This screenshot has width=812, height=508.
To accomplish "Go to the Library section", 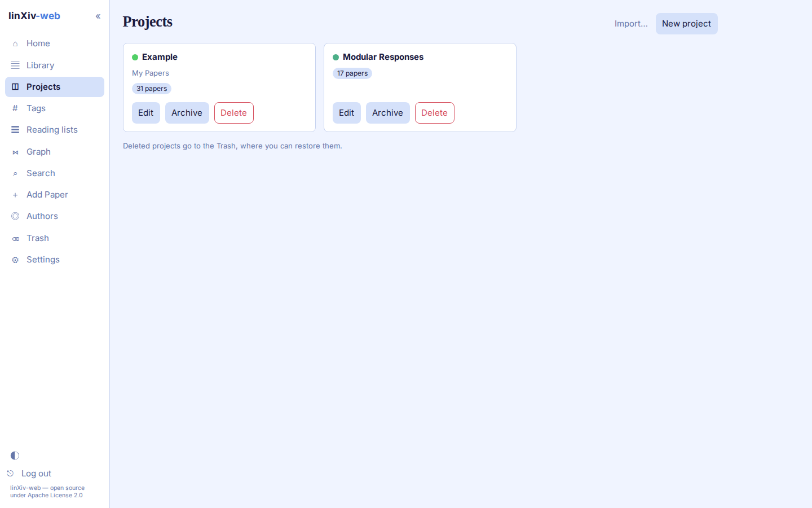I will (x=55, y=65).
